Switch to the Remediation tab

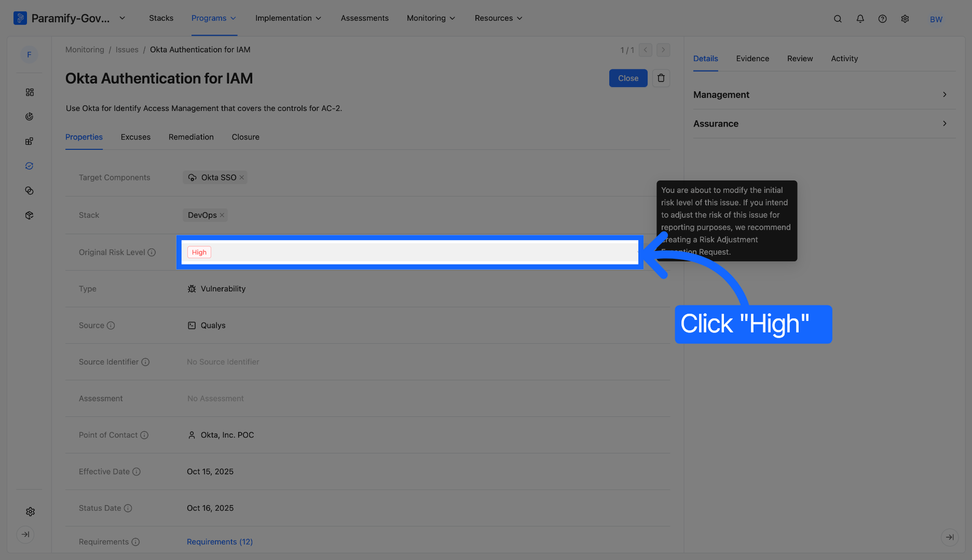click(x=191, y=137)
